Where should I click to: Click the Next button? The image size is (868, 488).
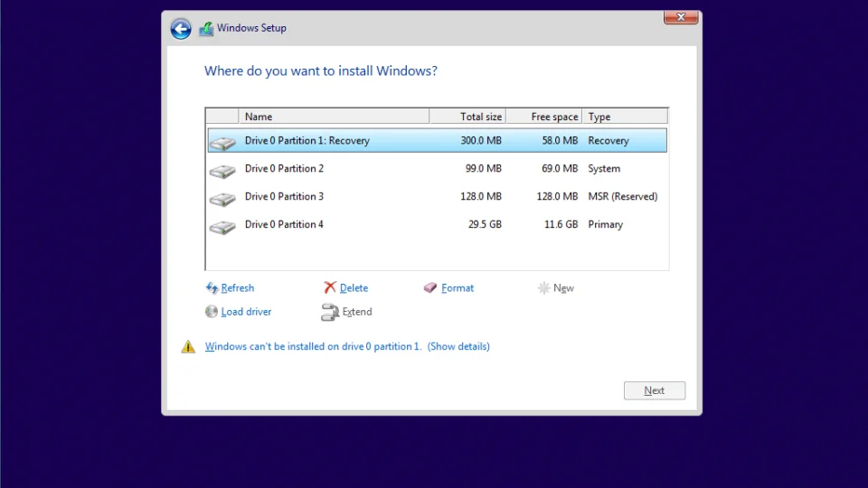click(655, 390)
